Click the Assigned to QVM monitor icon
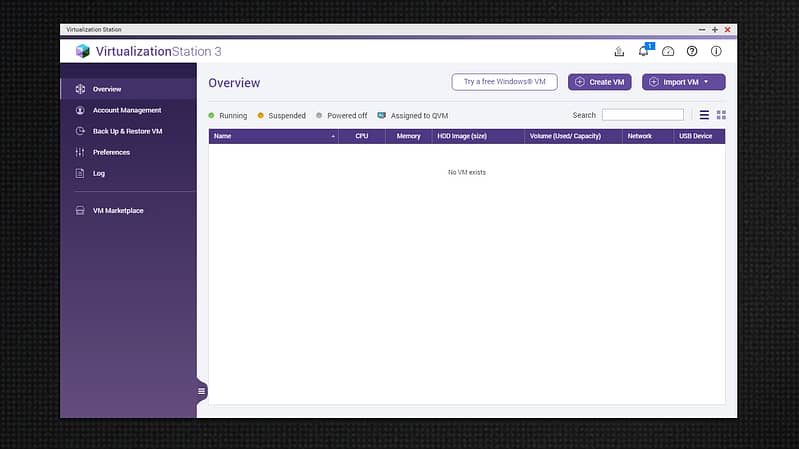Screen dimensions: 799x449 [382, 116]
